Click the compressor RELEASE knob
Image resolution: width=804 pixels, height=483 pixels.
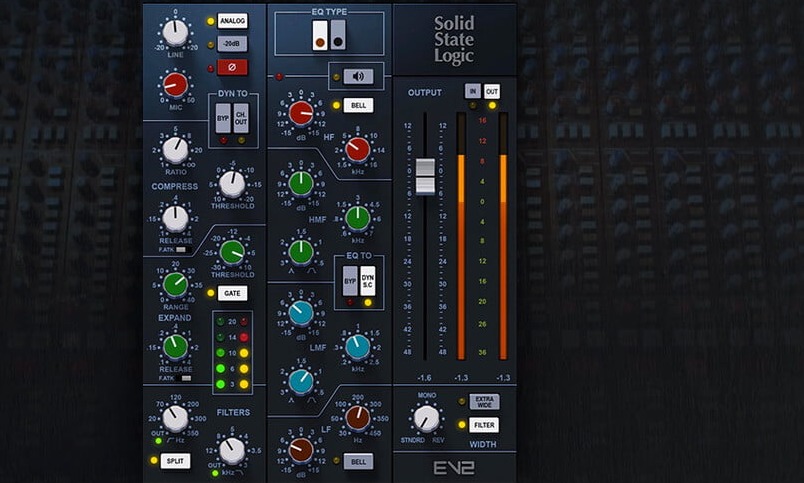(175, 219)
